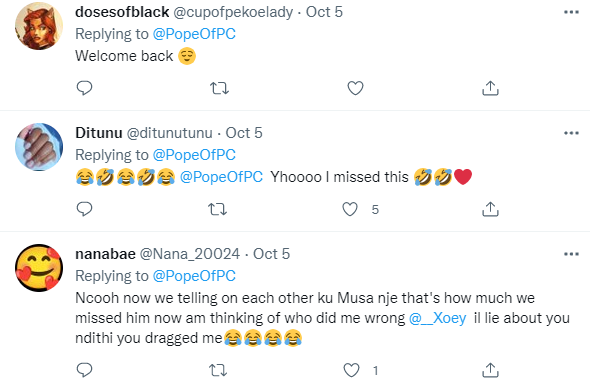The height and width of the screenshot is (383, 590).
Task: Open @PopeOfPC mention in Ditunu's tweet text
Action: tap(221, 177)
